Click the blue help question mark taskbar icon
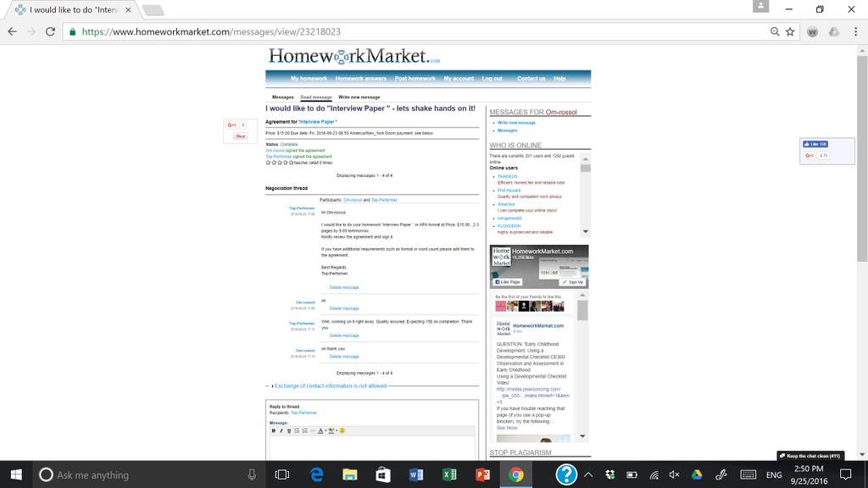The image size is (868, 488). (566, 474)
